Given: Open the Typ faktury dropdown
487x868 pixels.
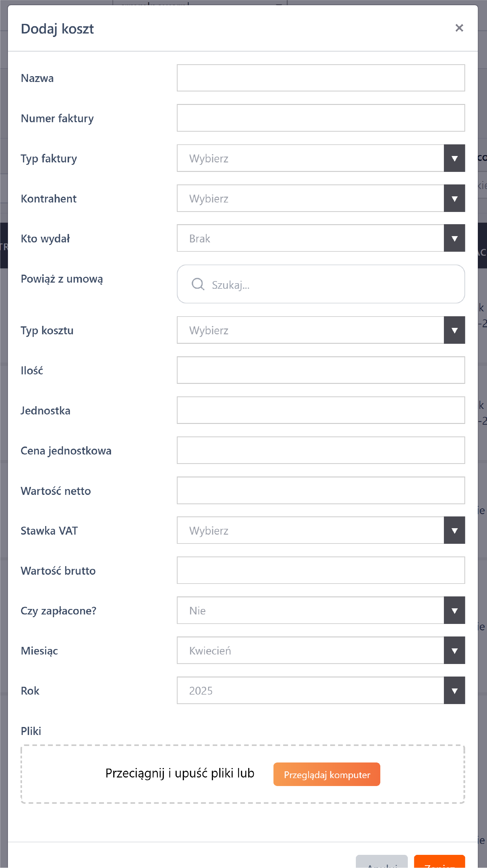Looking at the screenshot, I should [x=321, y=158].
